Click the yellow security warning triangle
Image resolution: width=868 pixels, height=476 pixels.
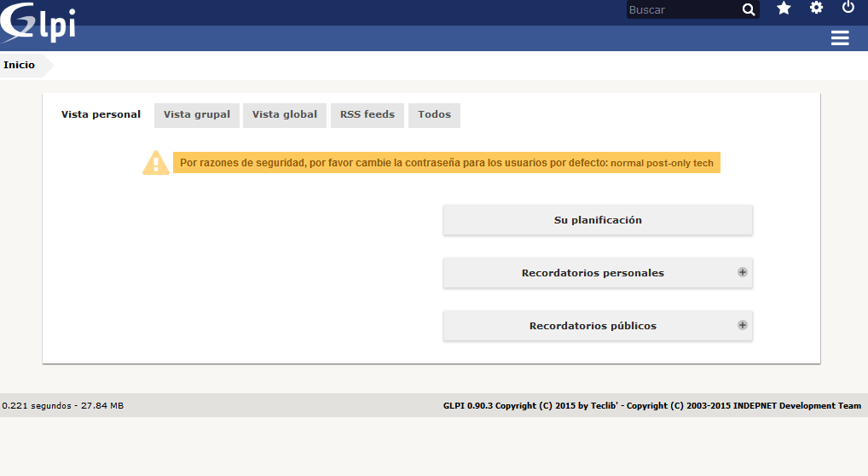click(x=155, y=163)
